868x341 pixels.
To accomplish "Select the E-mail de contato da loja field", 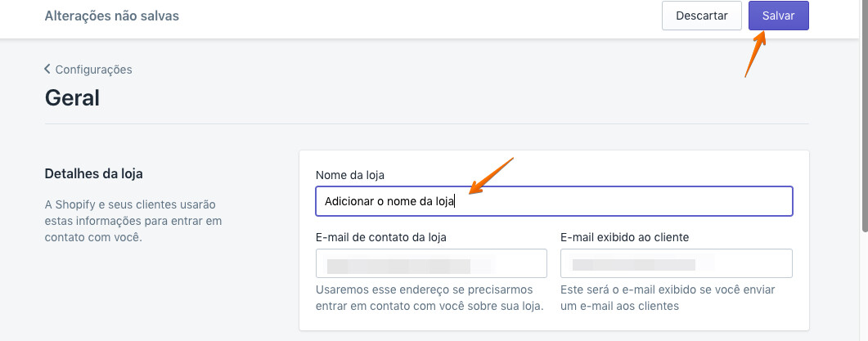I will coord(431,264).
